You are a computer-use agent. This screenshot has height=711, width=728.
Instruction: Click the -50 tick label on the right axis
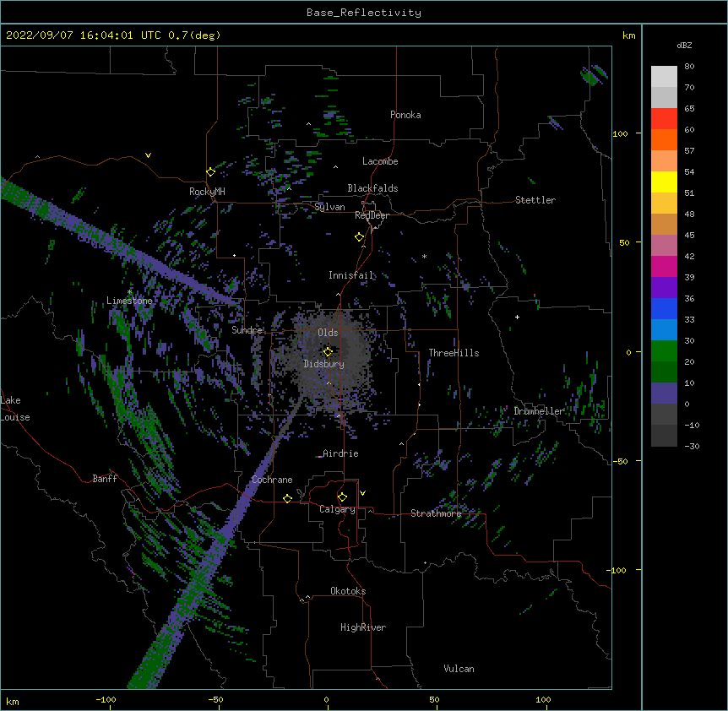click(620, 461)
